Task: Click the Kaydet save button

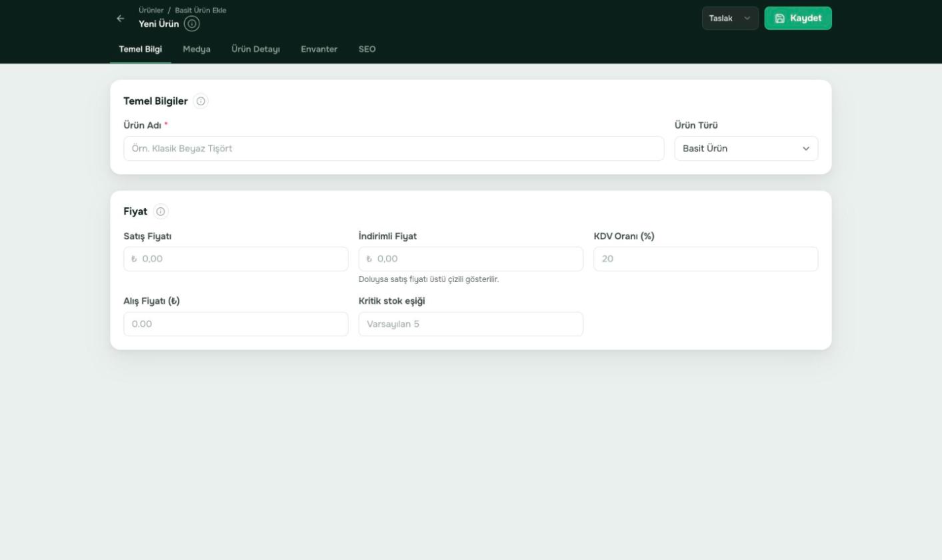Action: coord(798,18)
